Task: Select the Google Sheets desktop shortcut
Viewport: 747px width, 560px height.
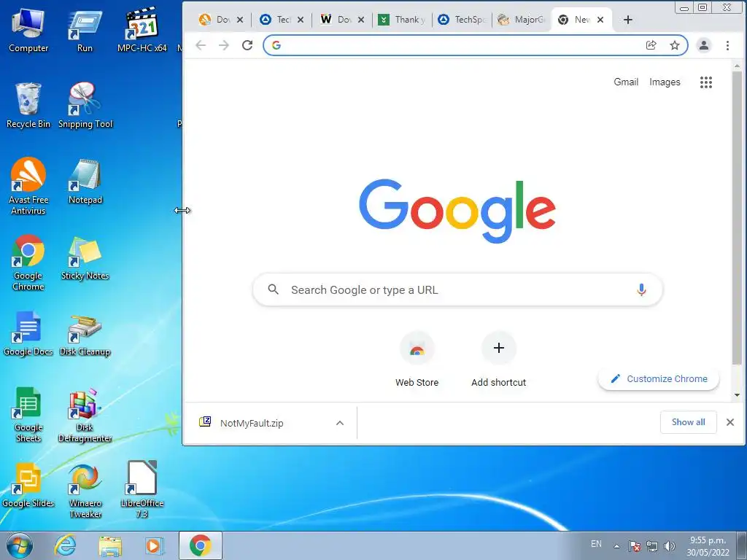Action: click(28, 414)
